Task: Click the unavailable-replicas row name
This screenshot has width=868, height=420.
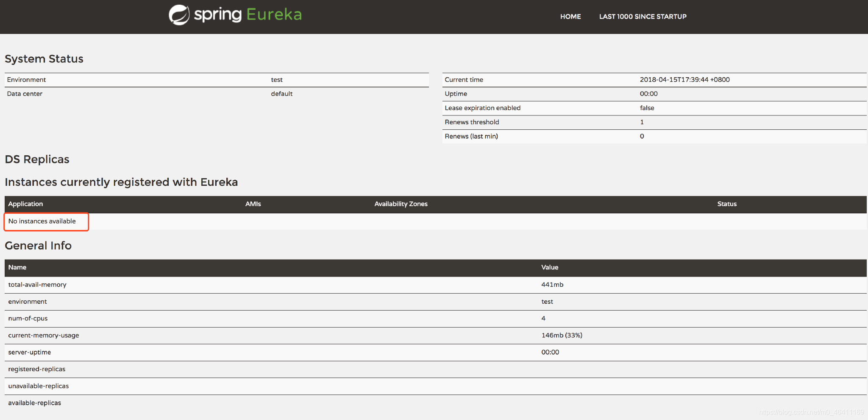Action: (39, 386)
